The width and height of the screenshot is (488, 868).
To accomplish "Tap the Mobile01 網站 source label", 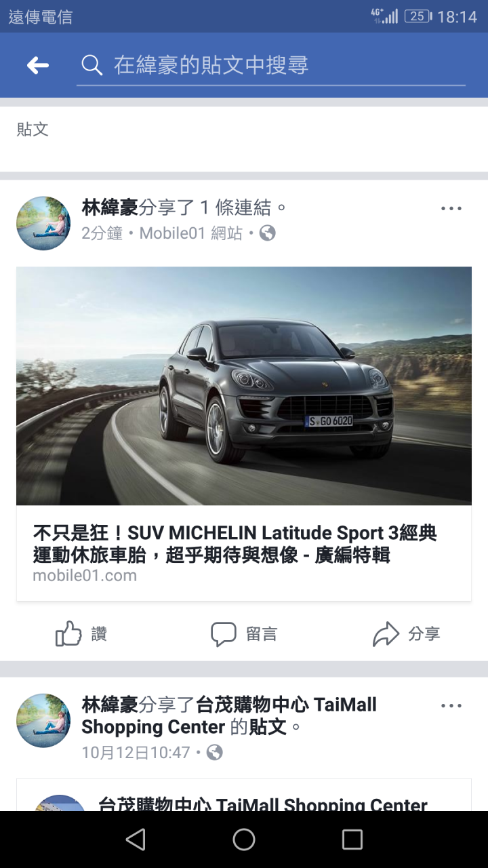I will point(191,233).
